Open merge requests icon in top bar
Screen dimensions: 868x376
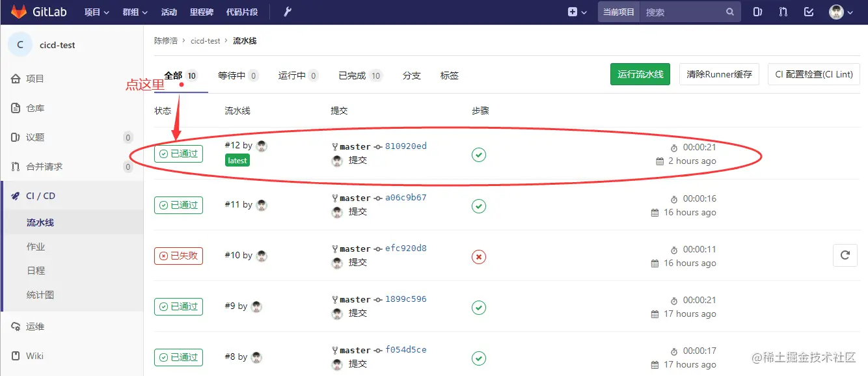click(783, 12)
